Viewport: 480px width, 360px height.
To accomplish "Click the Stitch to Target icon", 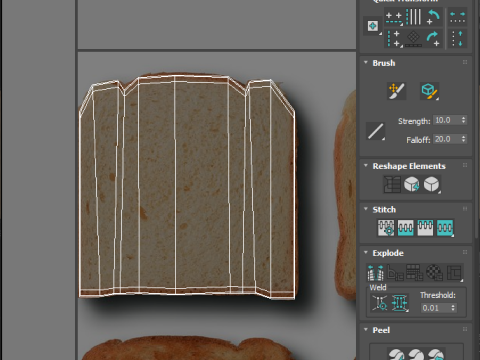I will (x=386, y=228).
